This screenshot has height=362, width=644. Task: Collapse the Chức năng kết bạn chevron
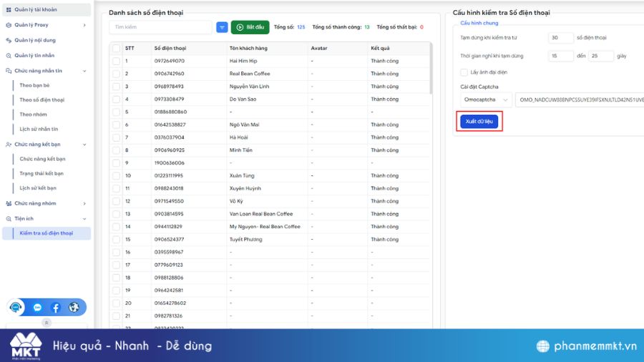(x=84, y=145)
